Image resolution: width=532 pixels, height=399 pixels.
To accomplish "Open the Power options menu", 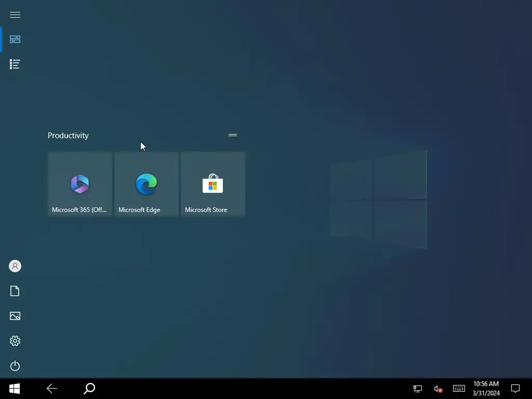I will 15,366.
